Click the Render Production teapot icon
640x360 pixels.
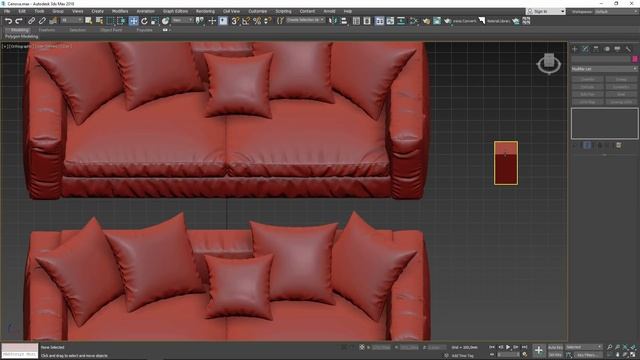tap(448, 20)
